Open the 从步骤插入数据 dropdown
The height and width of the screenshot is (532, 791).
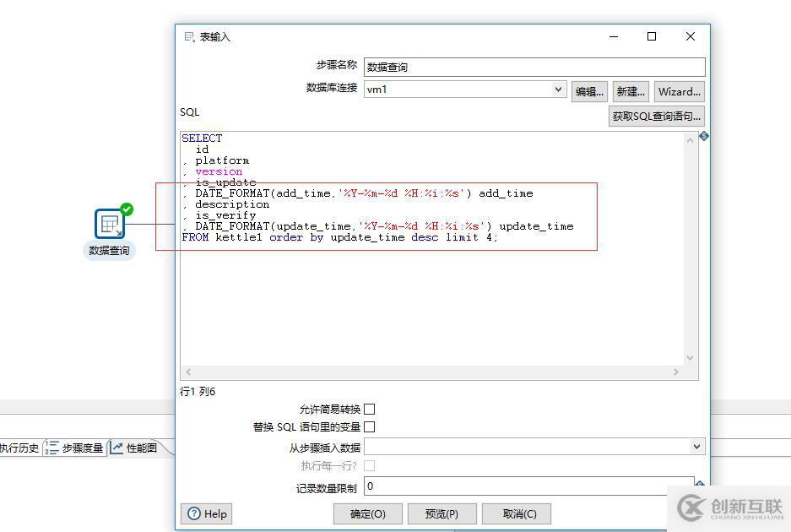pos(696,446)
